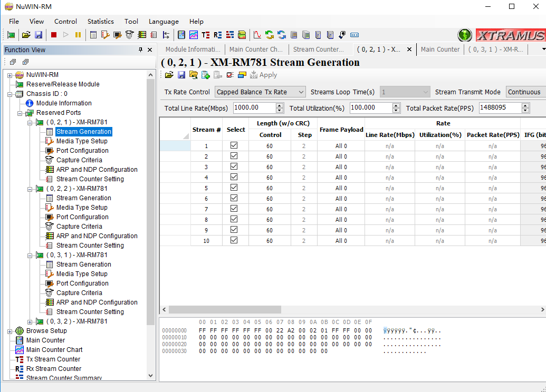The height and width of the screenshot is (392, 546).
Task: Open the Control menu
Action: pyautogui.click(x=65, y=22)
